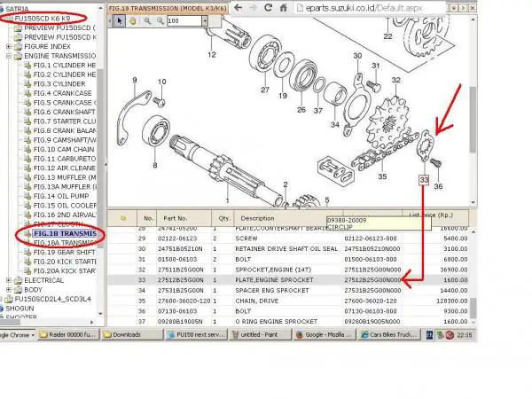
Task: Click the FIG.16 2ND AIRVALVE document icon
Action: 27,215
